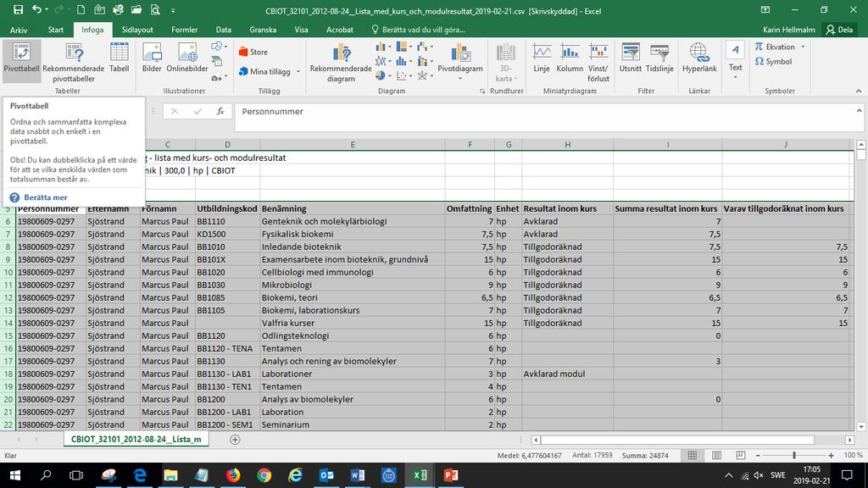Click the vertical scrollbar down arrow
868x488 pixels.
click(x=861, y=427)
